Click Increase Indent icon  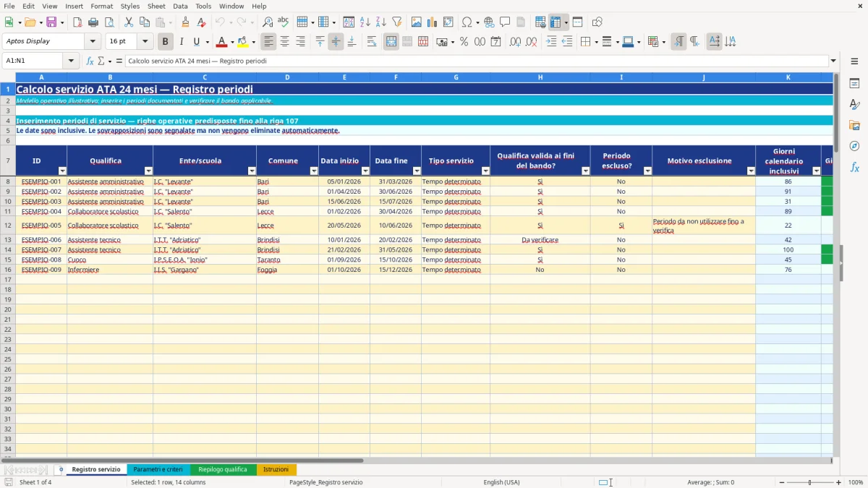click(551, 42)
